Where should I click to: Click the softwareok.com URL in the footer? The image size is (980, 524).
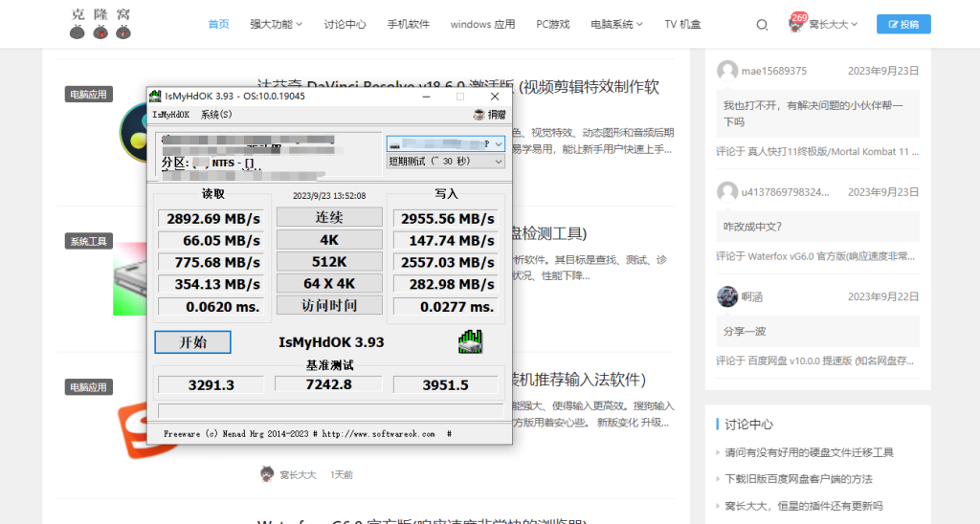(x=378, y=433)
